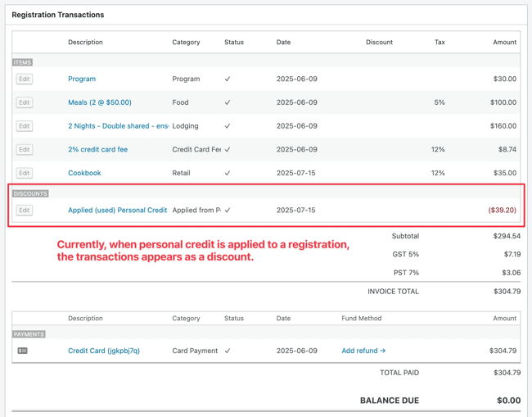This screenshot has height=417, width=532.
Task: Open the Program description link
Action: (x=82, y=79)
